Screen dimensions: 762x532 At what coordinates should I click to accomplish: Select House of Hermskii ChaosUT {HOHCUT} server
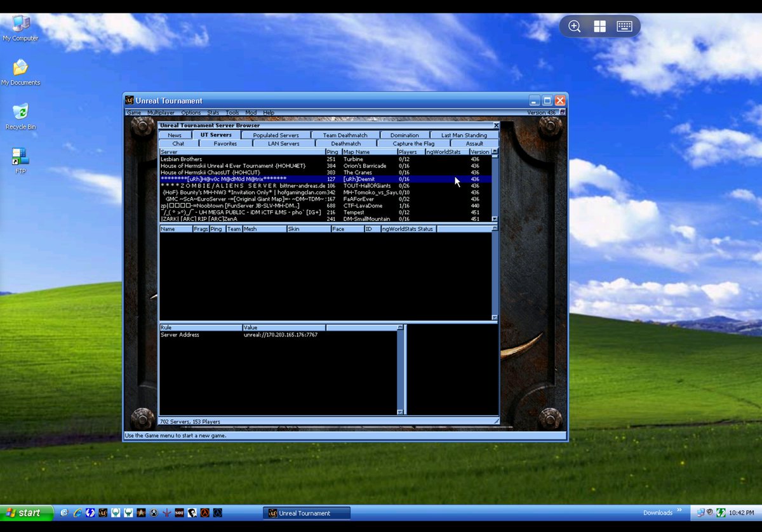(325, 173)
